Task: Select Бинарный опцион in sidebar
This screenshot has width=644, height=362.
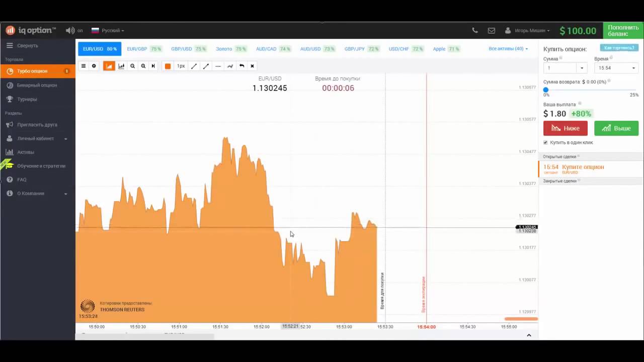Action: pos(38,85)
